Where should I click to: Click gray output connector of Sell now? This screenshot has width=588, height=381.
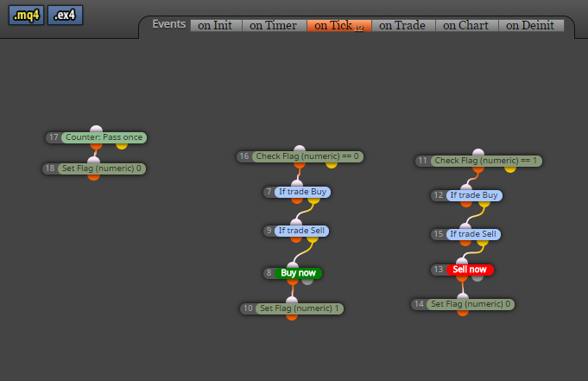[x=477, y=278]
